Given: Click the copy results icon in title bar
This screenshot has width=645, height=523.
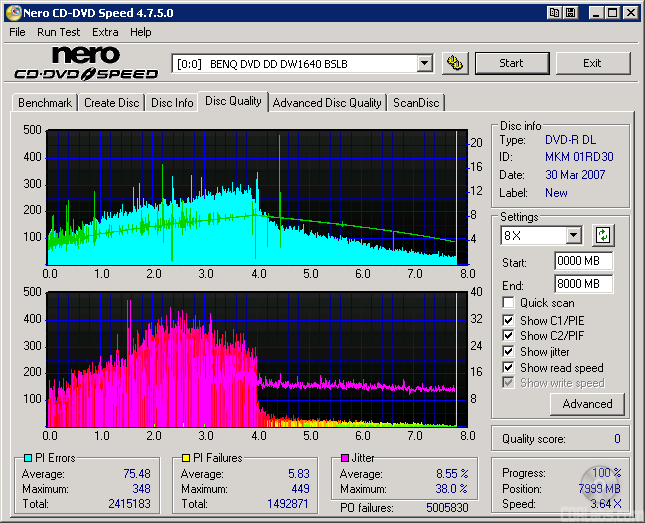Looking at the screenshot, I should (x=553, y=13).
